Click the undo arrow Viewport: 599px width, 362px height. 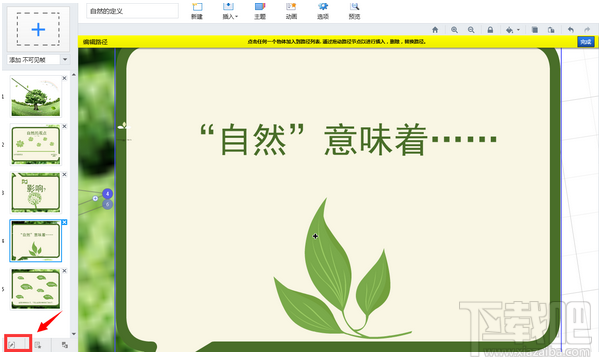pos(571,30)
